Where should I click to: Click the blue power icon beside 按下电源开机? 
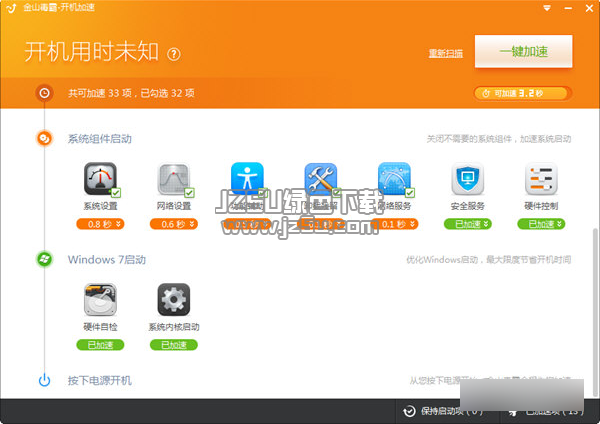pyautogui.click(x=44, y=380)
